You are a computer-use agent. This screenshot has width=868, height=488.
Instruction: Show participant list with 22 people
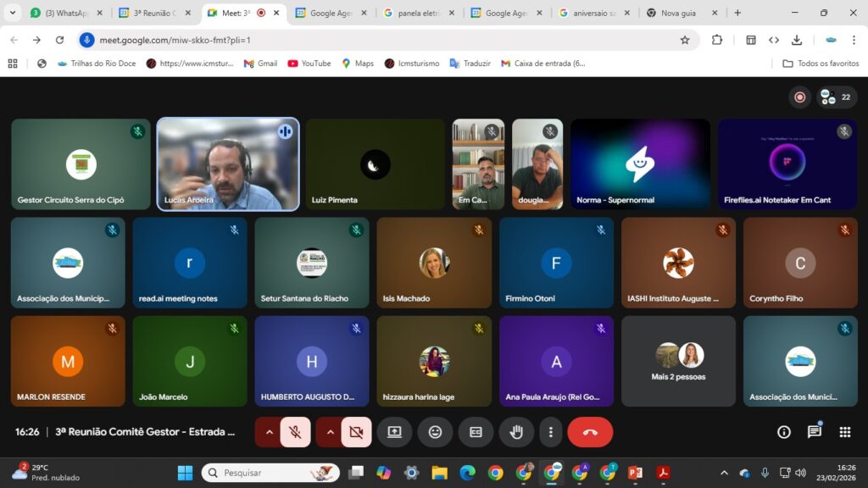(x=836, y=97)
